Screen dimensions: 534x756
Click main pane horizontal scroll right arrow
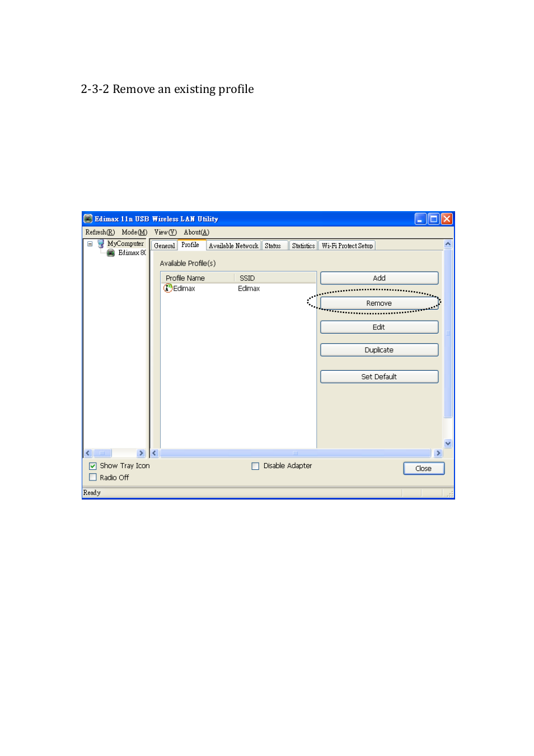point(438,453)
